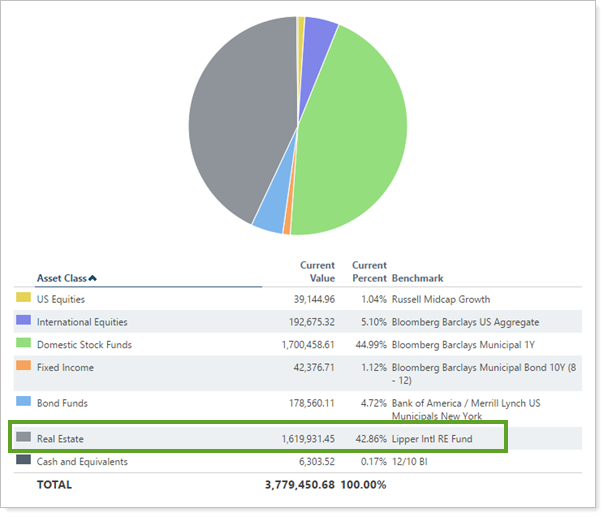Click the Fixed Income orange swatch

23,367
